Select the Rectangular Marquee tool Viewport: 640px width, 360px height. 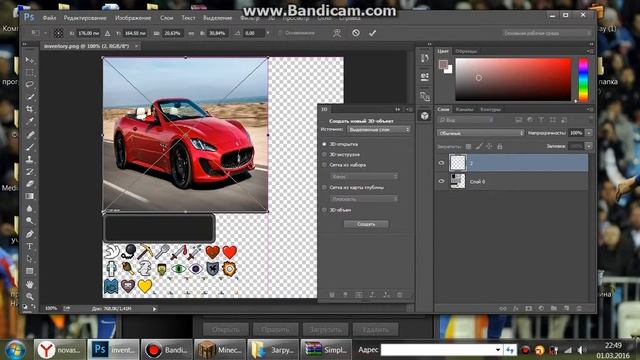point(29,72)
